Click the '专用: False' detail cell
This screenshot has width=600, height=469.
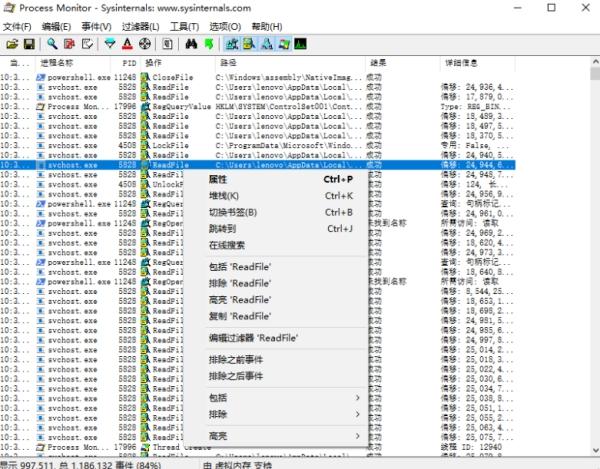[x=477, y=145]
